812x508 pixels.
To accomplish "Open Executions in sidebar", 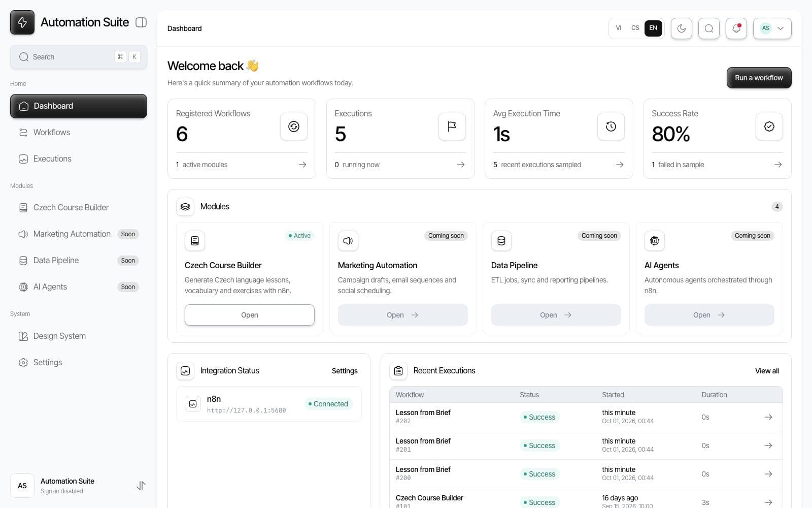I will 79,159.
